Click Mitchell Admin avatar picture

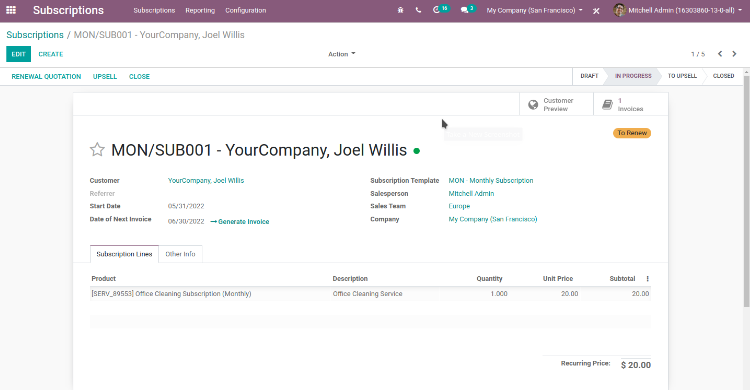(619, 10)
